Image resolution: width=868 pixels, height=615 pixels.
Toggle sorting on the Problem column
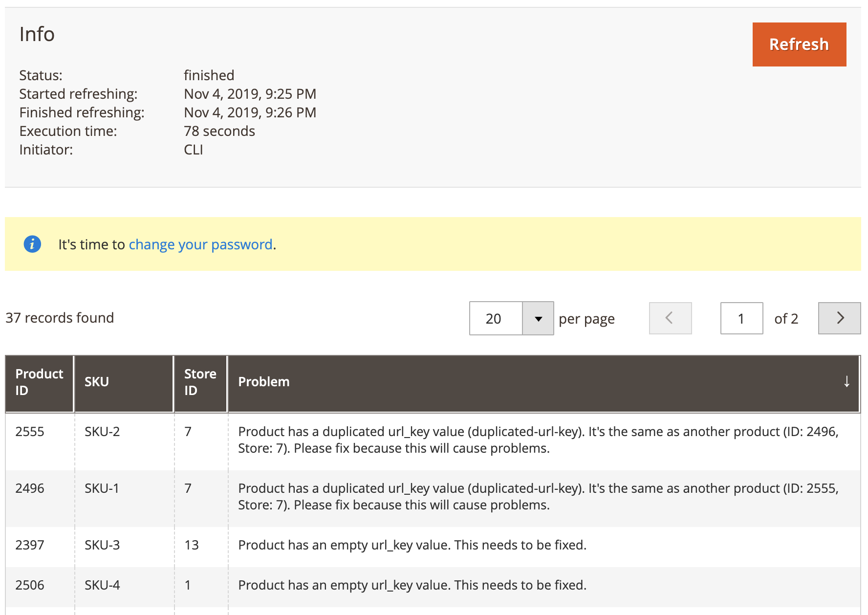tap(264, 383)
